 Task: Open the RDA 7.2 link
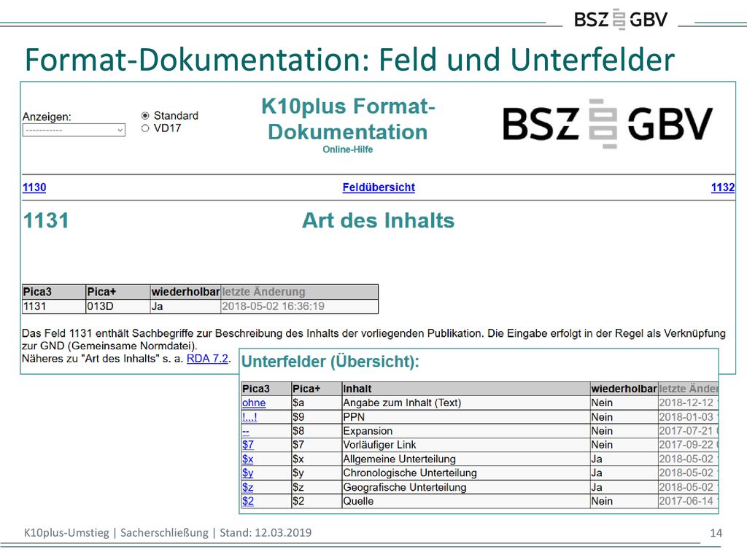click(207, 359)
